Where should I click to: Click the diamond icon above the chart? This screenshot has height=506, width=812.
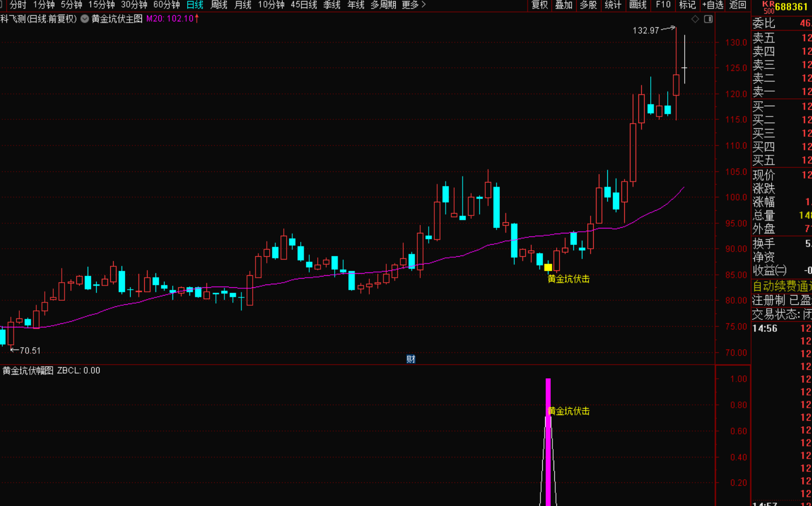[695, 19]
